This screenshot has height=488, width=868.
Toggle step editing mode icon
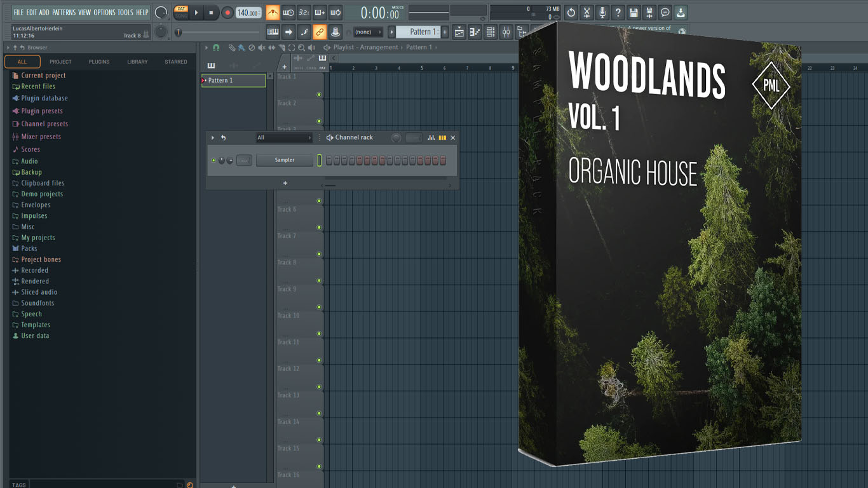click(304, 32)
